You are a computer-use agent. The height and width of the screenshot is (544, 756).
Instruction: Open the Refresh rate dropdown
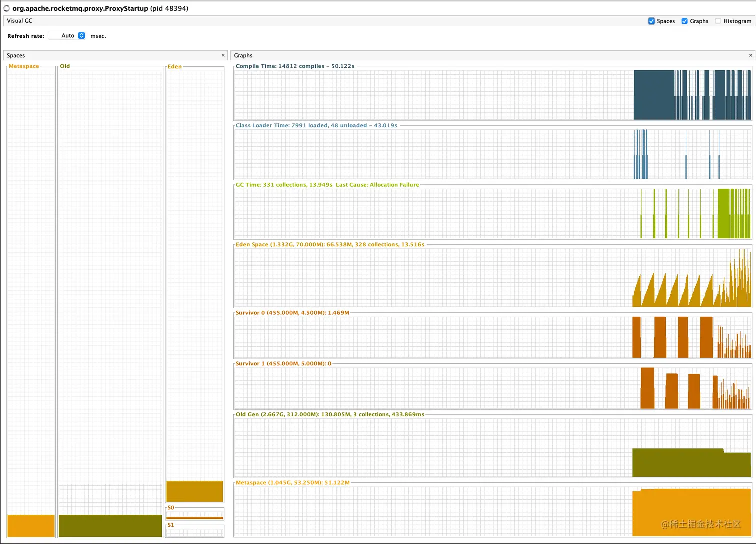pyautogui.click(x=67, y=36)
